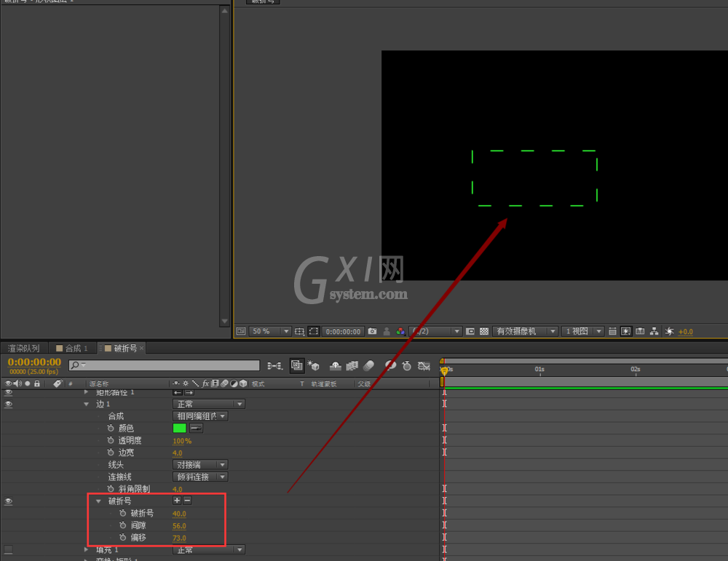Image resolution: width=728 pixels, height=561 pixels.
Task: Click the lock column header icon
Action: pyautogui.click(x=37, y=383)
